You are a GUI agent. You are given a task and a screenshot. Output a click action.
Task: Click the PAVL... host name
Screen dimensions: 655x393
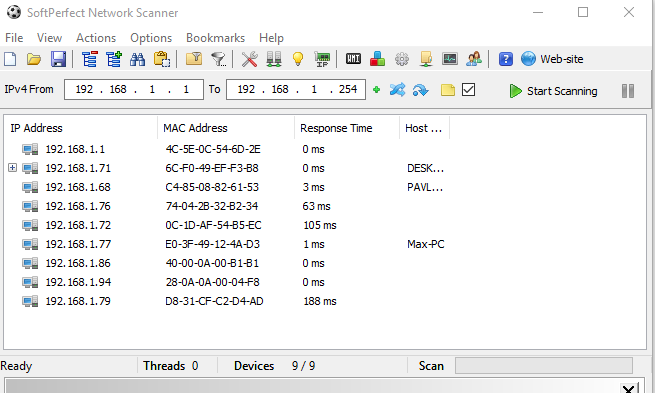(x=425, y=187)
